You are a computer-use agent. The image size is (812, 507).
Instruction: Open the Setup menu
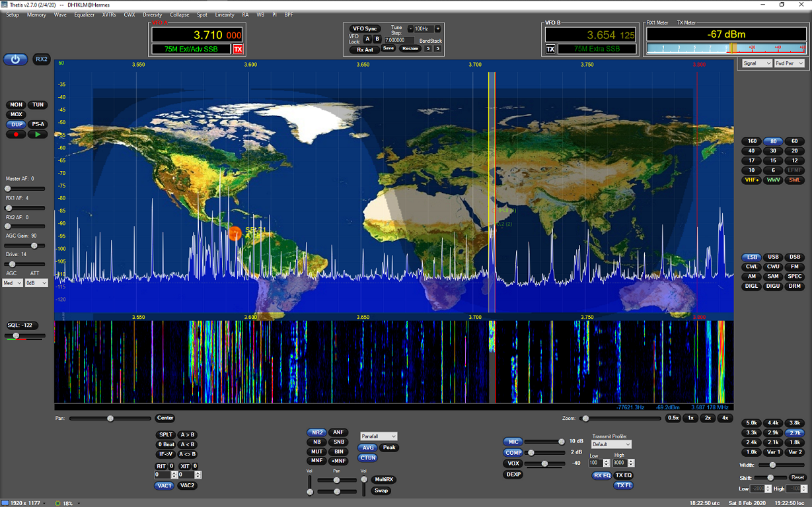pyautogui.click(x=13, y=15)
